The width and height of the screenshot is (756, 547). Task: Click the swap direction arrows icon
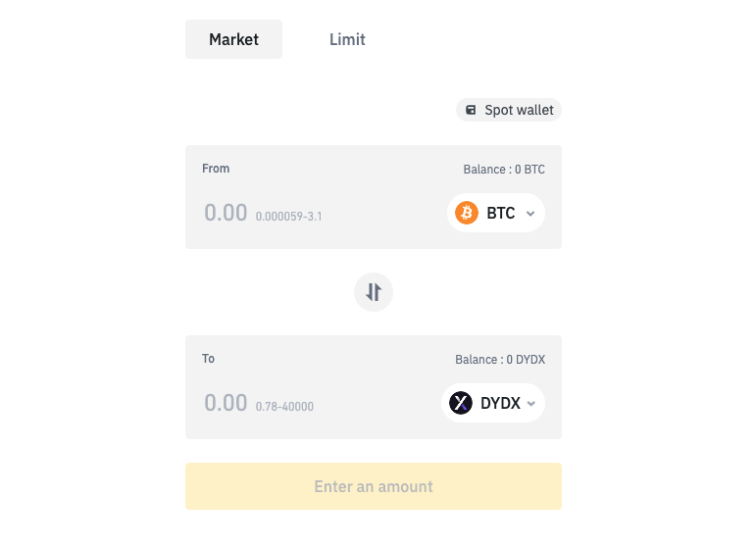click(374, 292)
